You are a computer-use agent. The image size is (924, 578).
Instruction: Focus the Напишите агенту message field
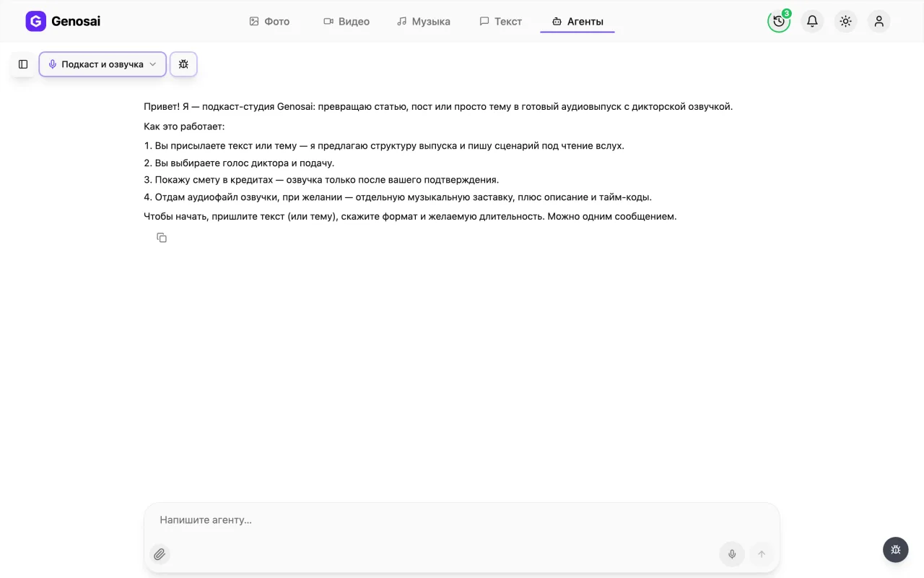462,520
